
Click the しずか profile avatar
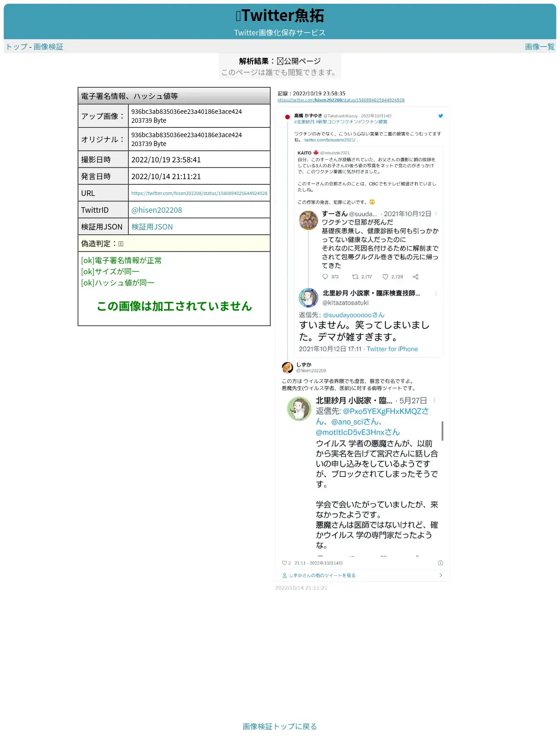tap(287, 368)
